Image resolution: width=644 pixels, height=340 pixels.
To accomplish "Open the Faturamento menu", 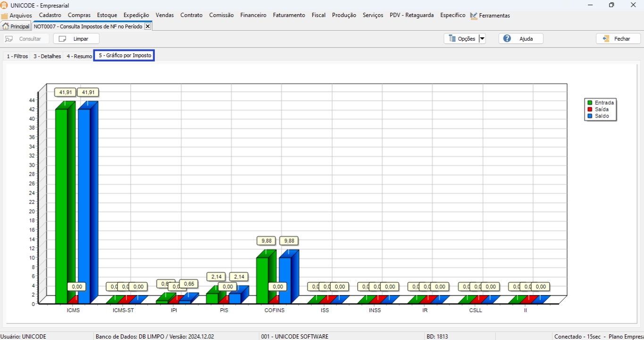I will 289,15.
